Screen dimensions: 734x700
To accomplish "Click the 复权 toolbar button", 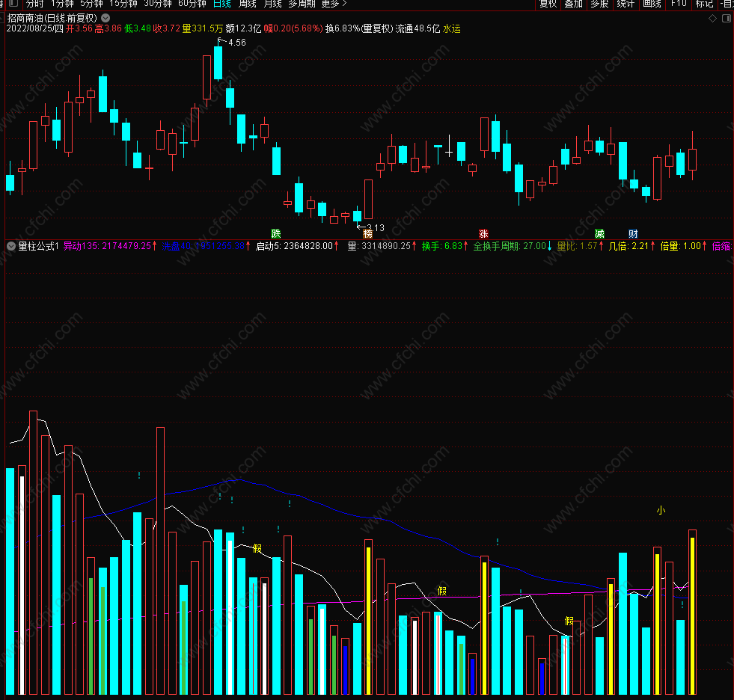I will 548,4.
